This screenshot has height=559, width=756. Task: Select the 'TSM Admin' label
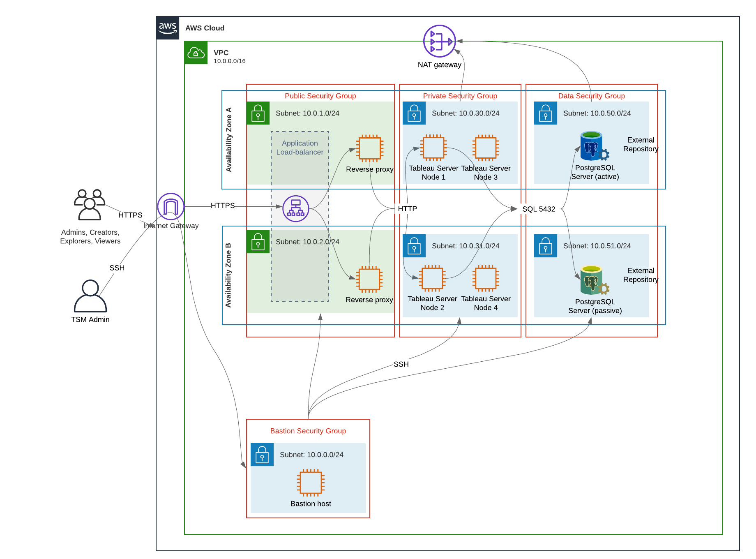click(90, 320)
